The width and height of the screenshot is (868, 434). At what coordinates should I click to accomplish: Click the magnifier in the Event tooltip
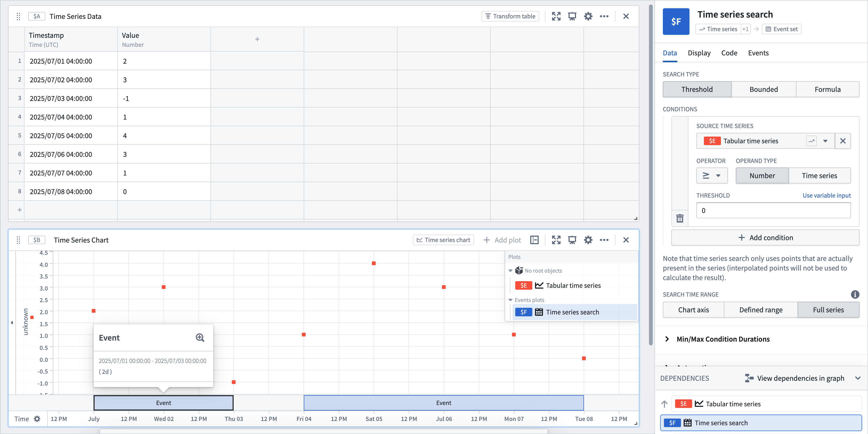coord(200,338)
